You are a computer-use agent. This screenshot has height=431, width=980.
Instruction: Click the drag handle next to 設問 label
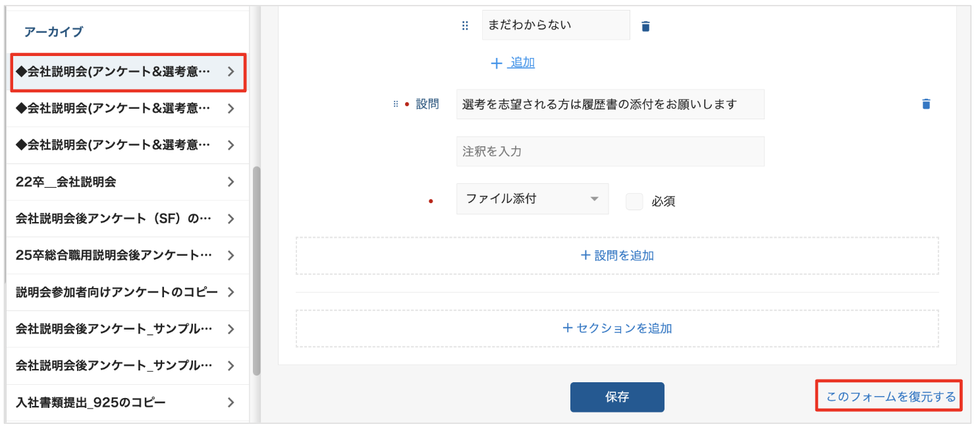pyautogui.click(x=396, y=104)
